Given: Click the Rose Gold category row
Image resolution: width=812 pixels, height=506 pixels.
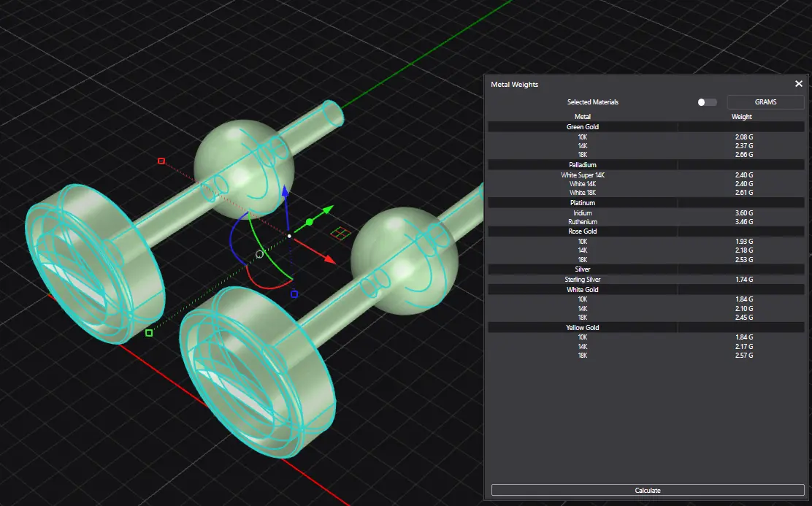Looking at the screenshot, I should pos(646,231).
